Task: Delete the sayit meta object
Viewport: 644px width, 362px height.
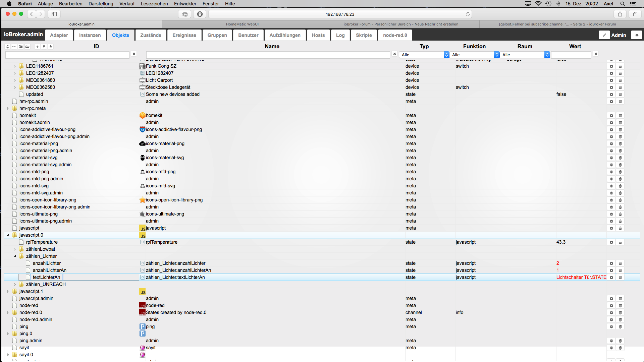Action: point(620,348)
